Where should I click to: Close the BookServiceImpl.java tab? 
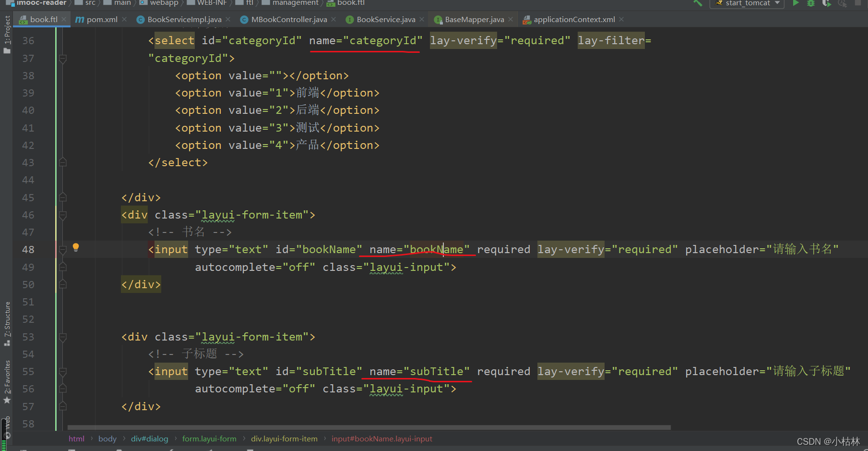(228, 20)
